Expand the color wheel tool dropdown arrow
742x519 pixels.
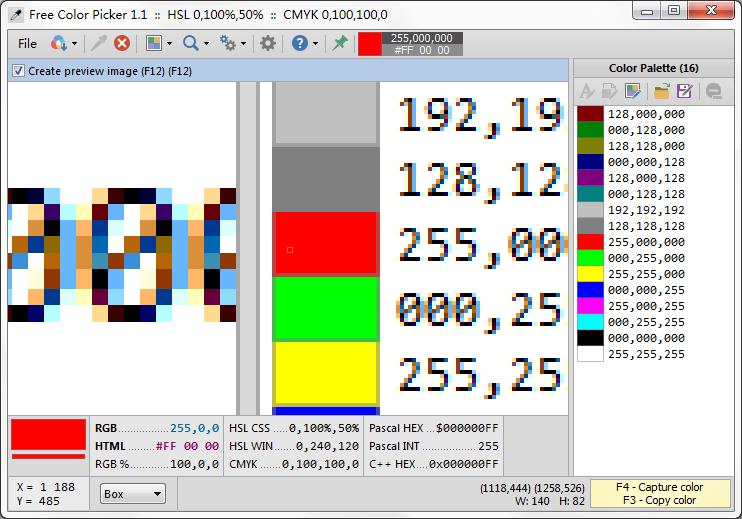(75, 44)
